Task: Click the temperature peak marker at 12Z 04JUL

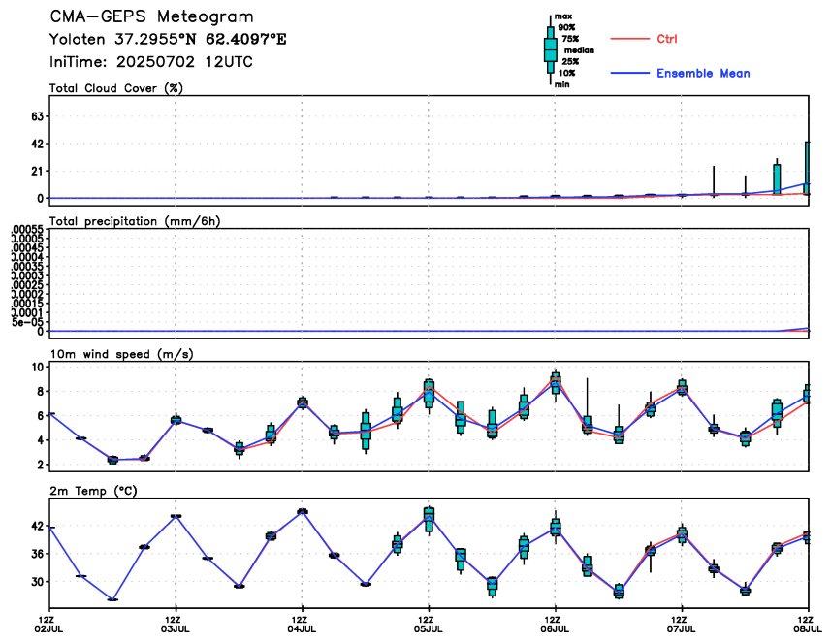Action: [x=302, y=511]
